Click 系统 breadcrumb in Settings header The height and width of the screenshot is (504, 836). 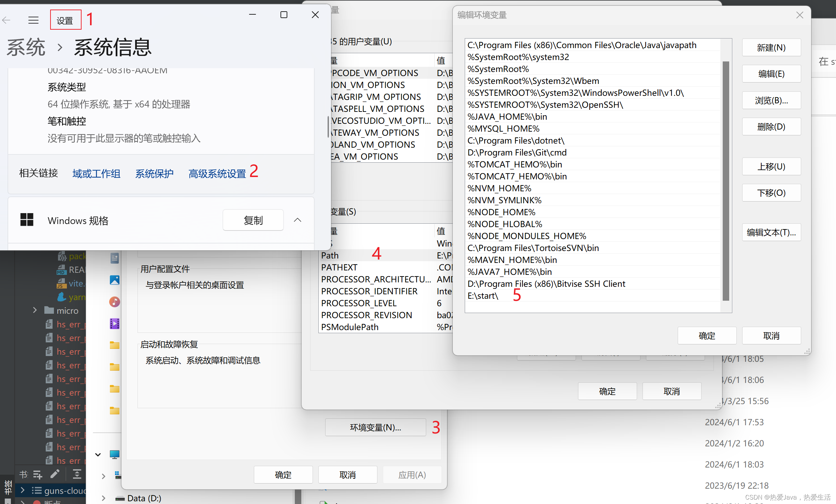[x=26, y=47]
